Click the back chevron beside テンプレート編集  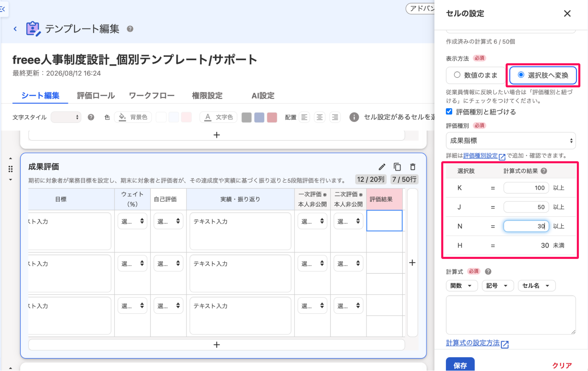pos(15,29)
